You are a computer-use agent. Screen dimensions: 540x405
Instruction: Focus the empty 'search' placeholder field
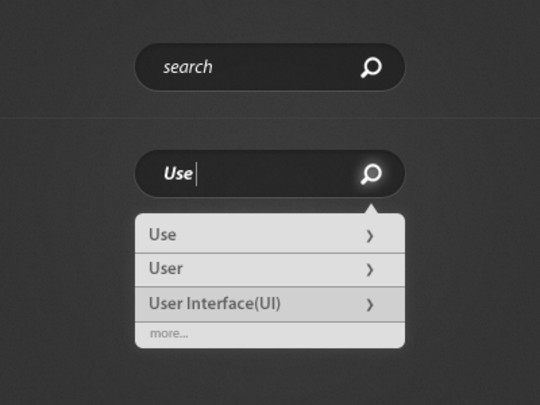tap(270, 67)
